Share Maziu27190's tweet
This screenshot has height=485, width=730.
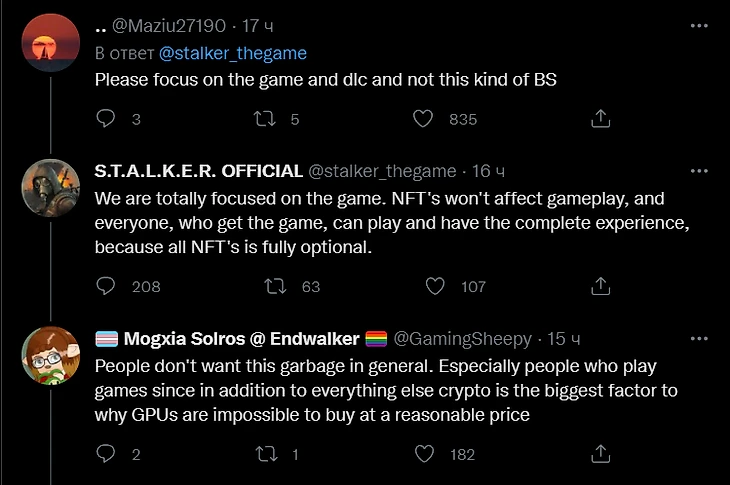tap(600, 119)
